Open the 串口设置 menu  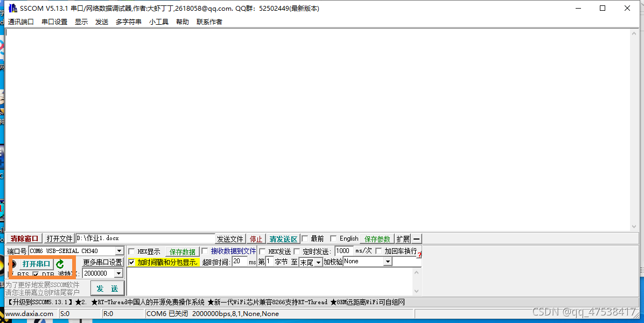pos(54,22)
